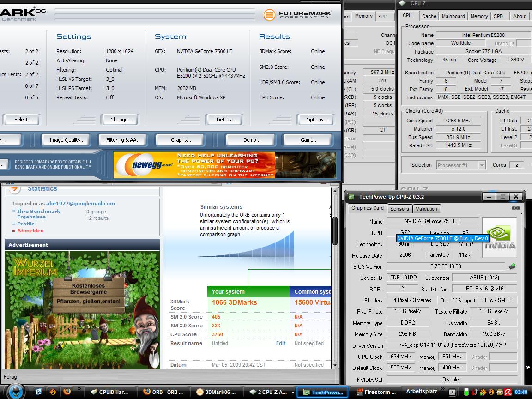Click the green tray icon
Image resolution: width=532 pixels, height=399 pixels.
coord(466,392)
